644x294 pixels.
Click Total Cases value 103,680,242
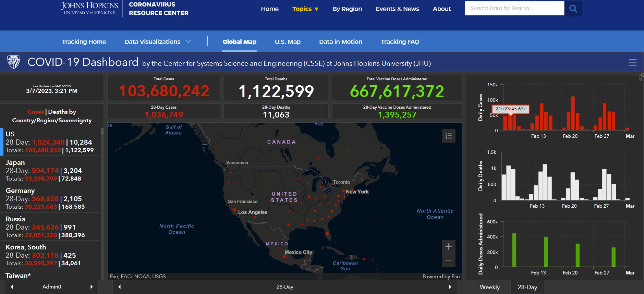pos(164,91)
